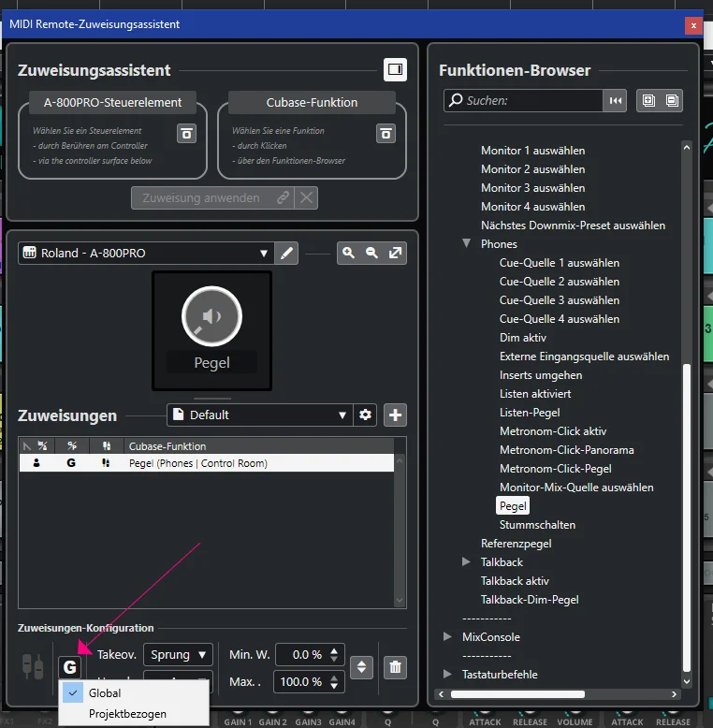Select Talkback aktiv function
The image size is (713, 728).
(x=515, y=581)
